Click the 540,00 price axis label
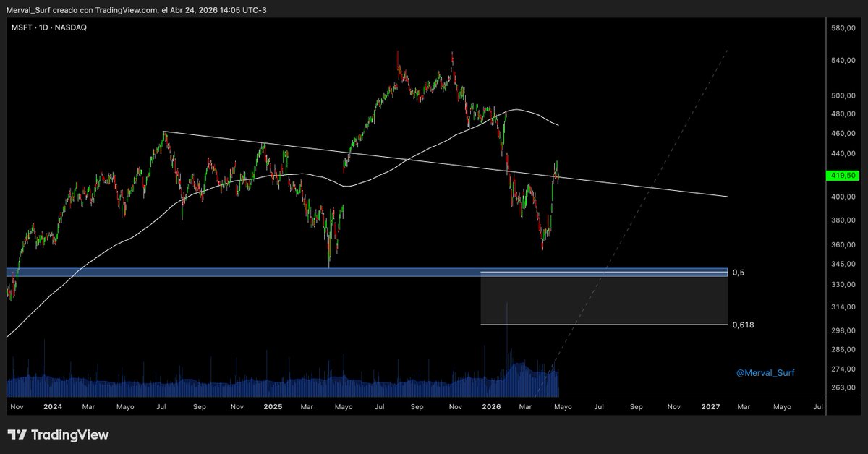Image resolution: width=868 pixels, height=454 pixels. pos(843,60)
